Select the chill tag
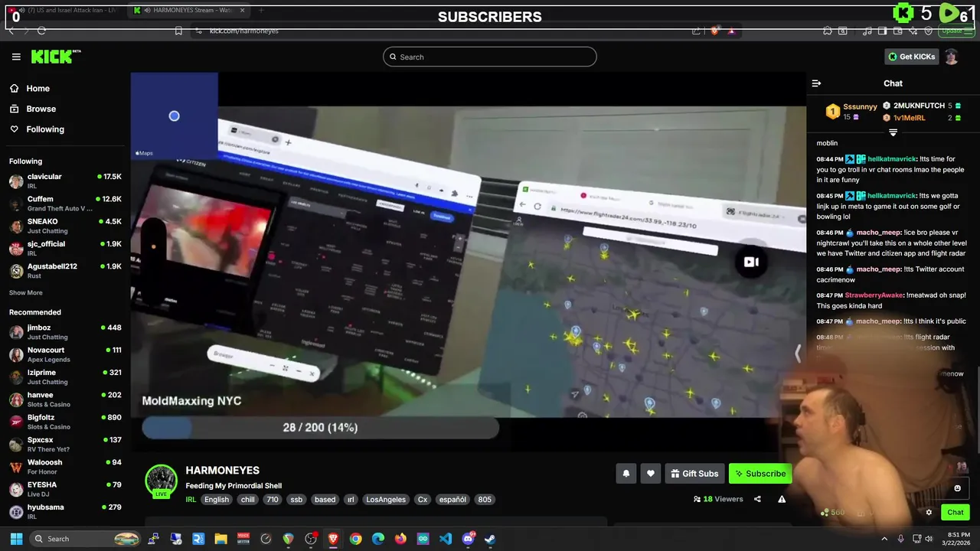Image resolution: width=980 pixels, height=551 pixels. click(247, 499)
